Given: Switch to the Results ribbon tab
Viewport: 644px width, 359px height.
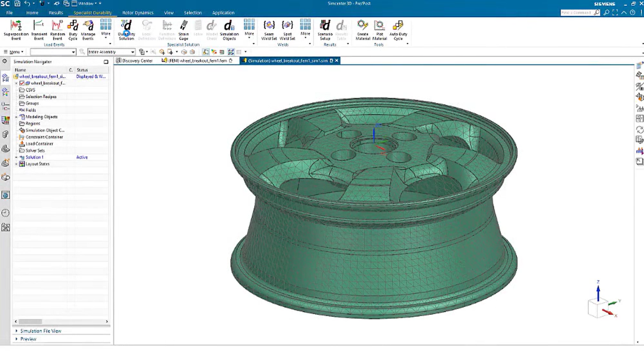Looking at the screenshot, I should pyautogui.click(x=56, y=13).
